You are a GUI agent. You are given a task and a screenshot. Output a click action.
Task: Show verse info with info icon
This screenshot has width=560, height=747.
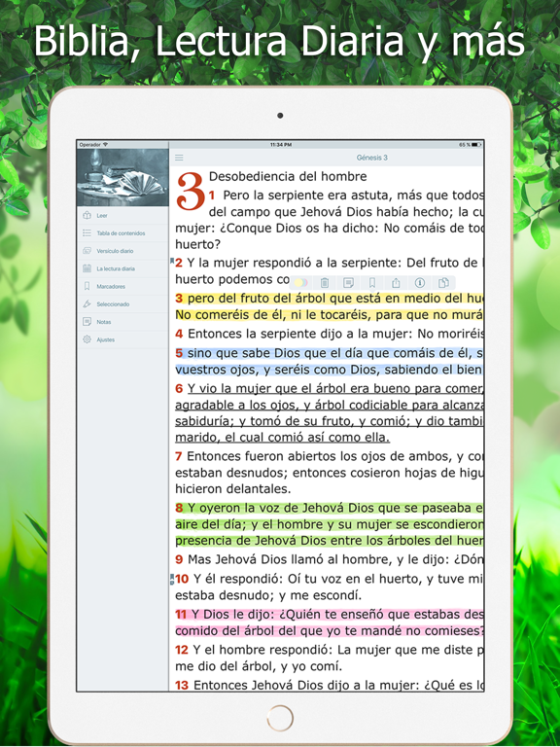420,283
